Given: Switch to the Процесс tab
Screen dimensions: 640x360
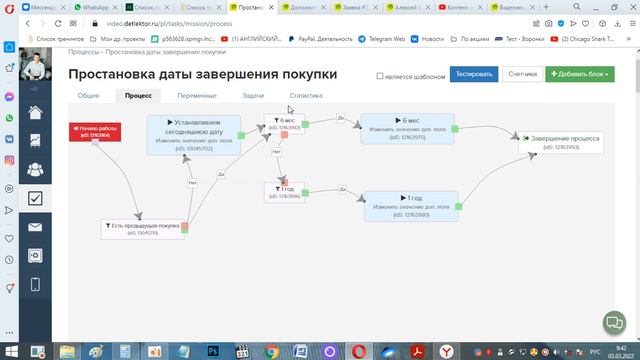Looking at the screenshot, I should tap(138, 96).
